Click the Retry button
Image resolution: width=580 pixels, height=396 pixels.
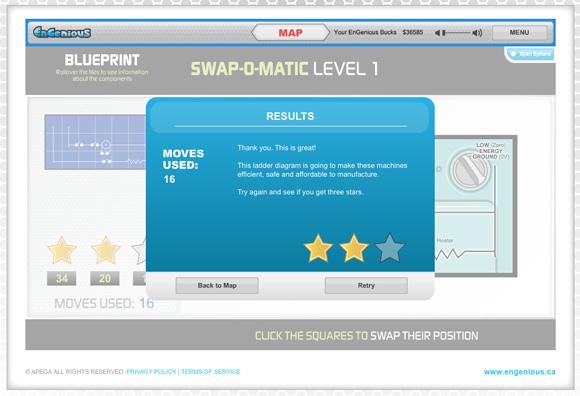(x=366, y=285)
